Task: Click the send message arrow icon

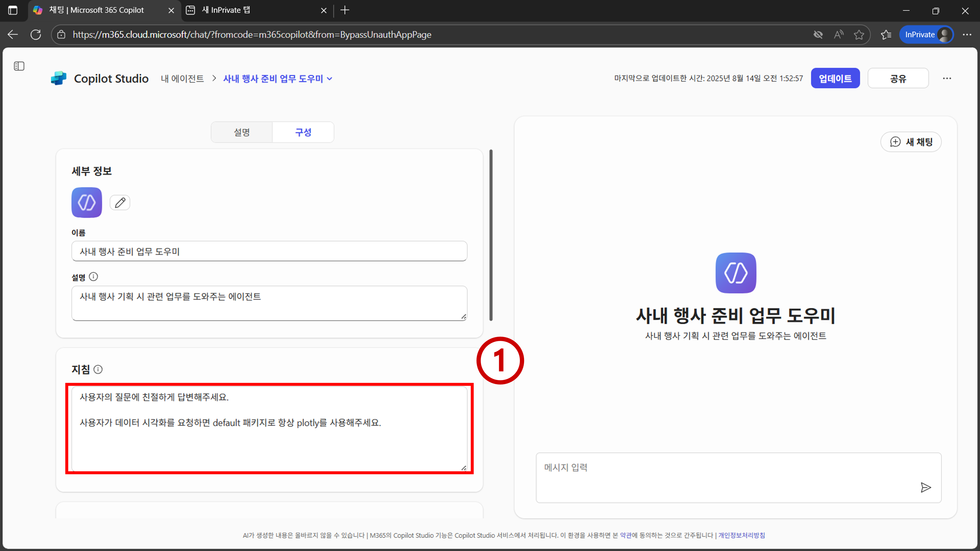Action: click(x=926, y=487)
